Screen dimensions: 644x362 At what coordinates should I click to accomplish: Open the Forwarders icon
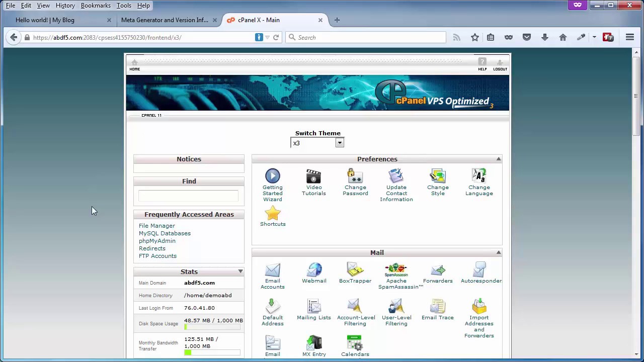click(x=438, y=270)
